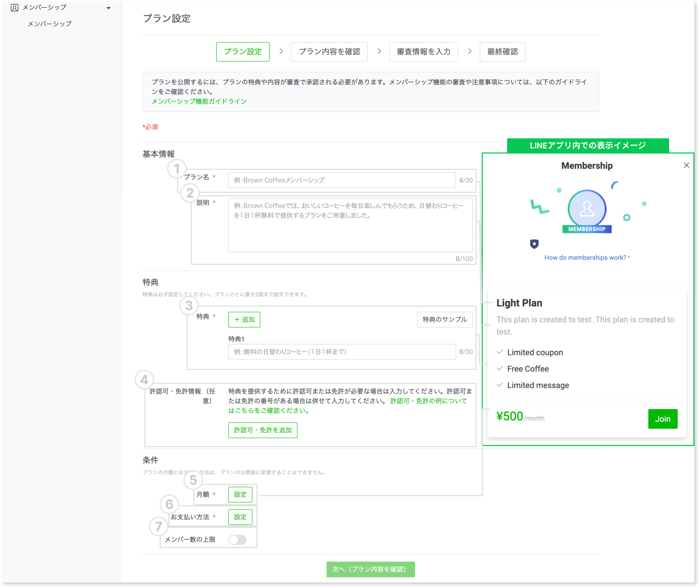Open the メンバーシップ sidebar sub-item
The width and height of the screenshot is (700, 588).
point(49,24)
